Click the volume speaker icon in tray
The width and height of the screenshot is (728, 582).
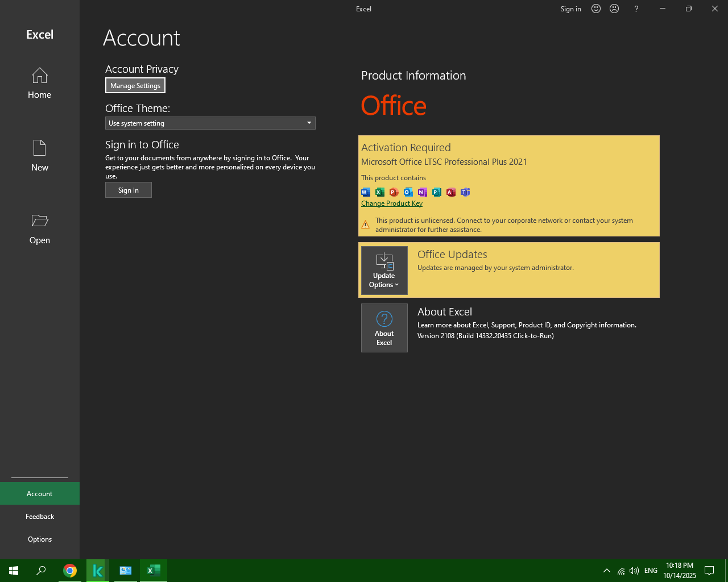[634, 571]
